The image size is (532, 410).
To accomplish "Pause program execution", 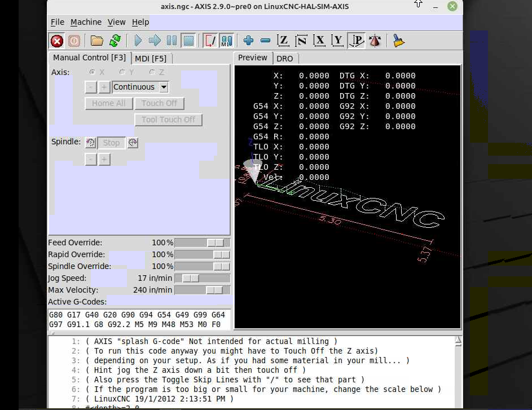I will coord(172,41).
